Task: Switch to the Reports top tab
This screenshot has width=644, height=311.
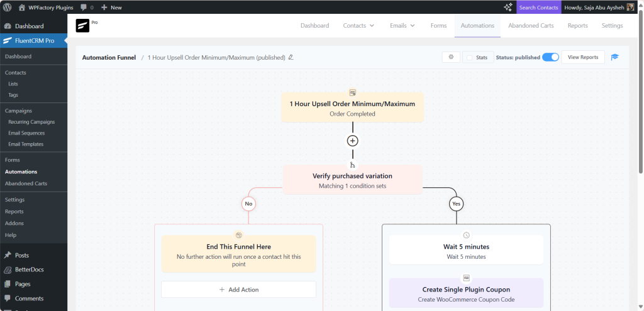Action: point(577,25)
